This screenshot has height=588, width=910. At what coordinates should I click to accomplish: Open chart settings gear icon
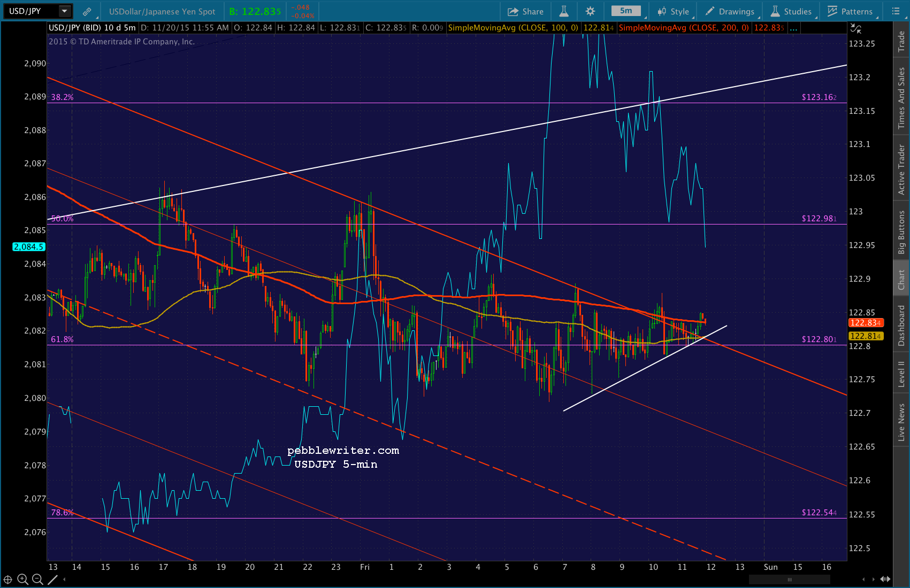coord(590,11)
